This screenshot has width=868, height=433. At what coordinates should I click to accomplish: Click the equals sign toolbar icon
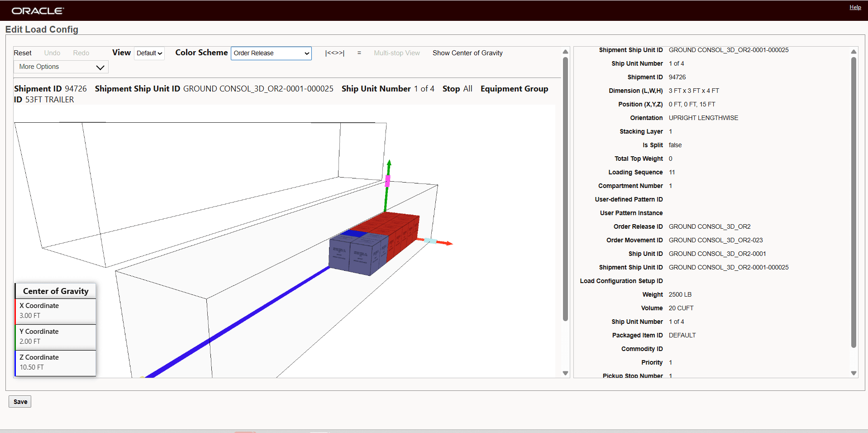tap(359, 53)
